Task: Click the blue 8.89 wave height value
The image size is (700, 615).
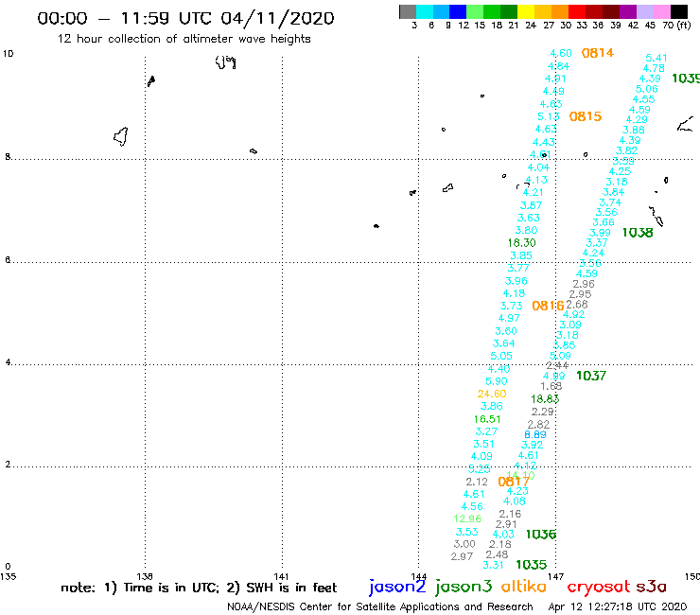Action: click(534, 434)
